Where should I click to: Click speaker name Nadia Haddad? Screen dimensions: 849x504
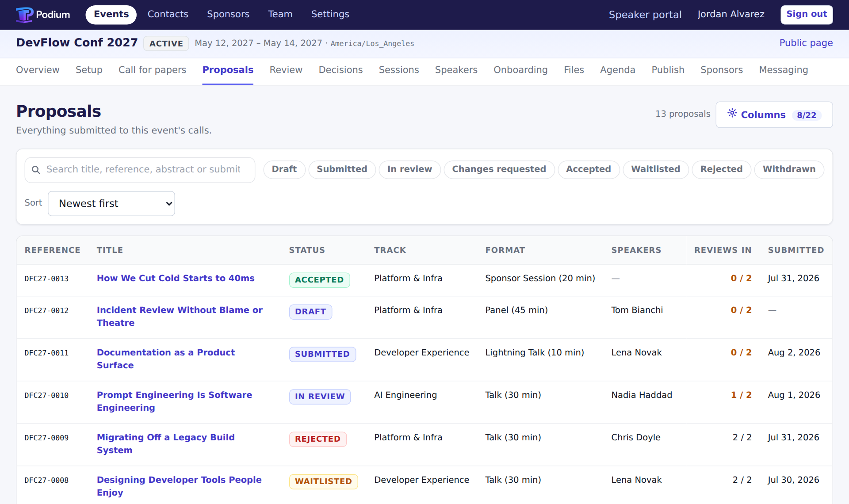641,395
